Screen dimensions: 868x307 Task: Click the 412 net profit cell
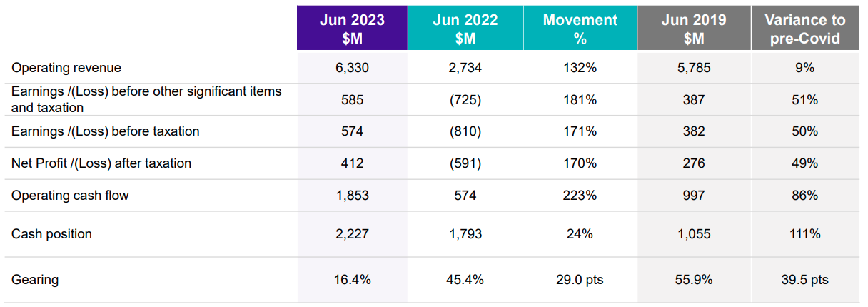(352, 163)
